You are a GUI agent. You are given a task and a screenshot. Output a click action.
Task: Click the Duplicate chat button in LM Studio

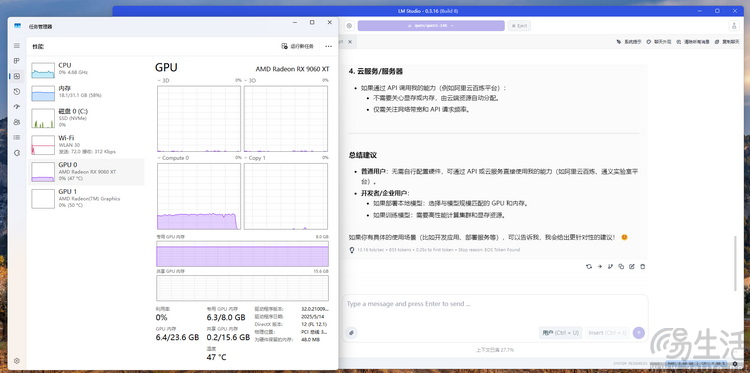(x=727, y=42)
